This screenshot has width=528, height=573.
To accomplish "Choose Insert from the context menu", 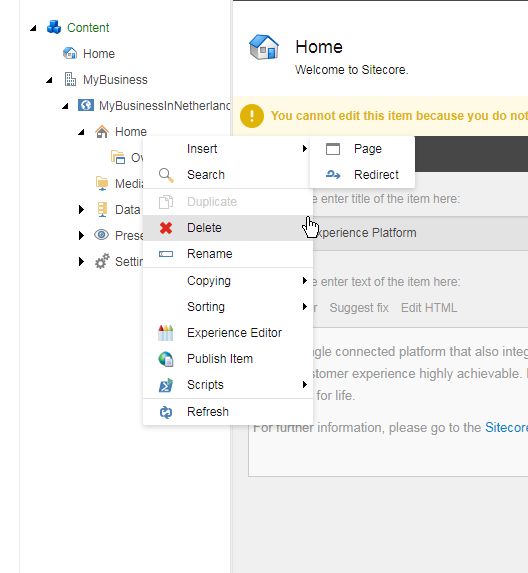I will 228,149.
